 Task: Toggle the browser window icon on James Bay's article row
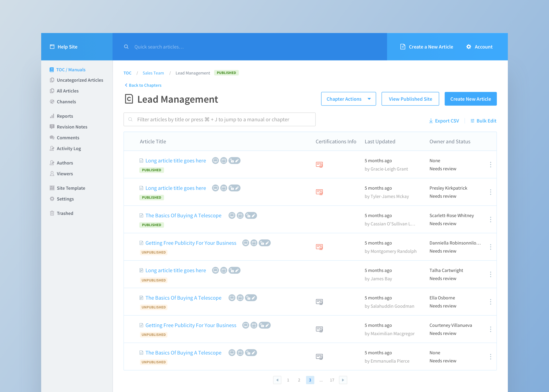pos(224,270)
